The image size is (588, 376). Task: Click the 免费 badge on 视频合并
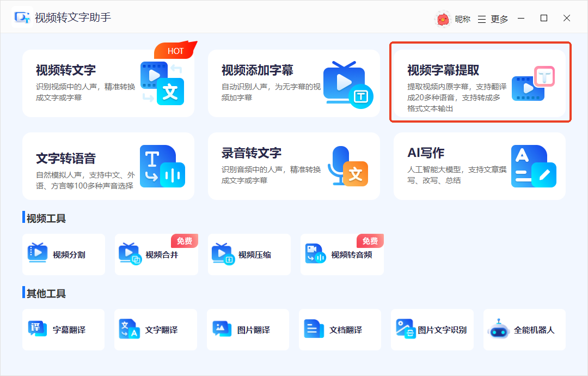[x=185, y=241]
